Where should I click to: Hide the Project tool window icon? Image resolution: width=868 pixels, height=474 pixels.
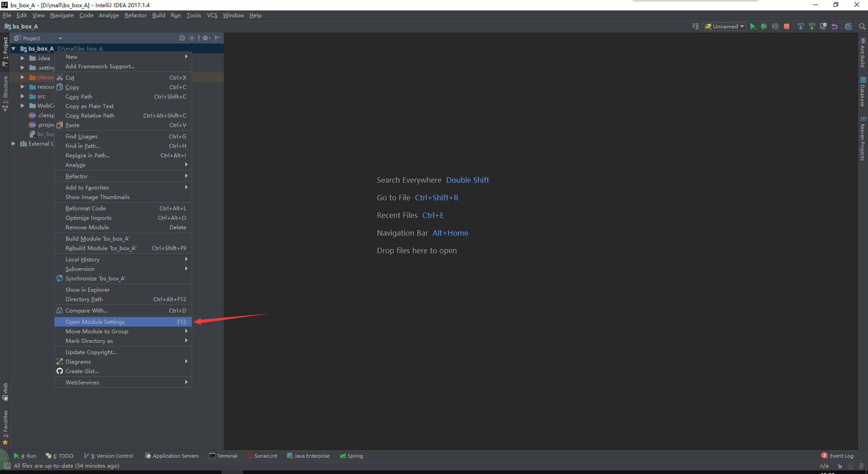coord(218,38)
